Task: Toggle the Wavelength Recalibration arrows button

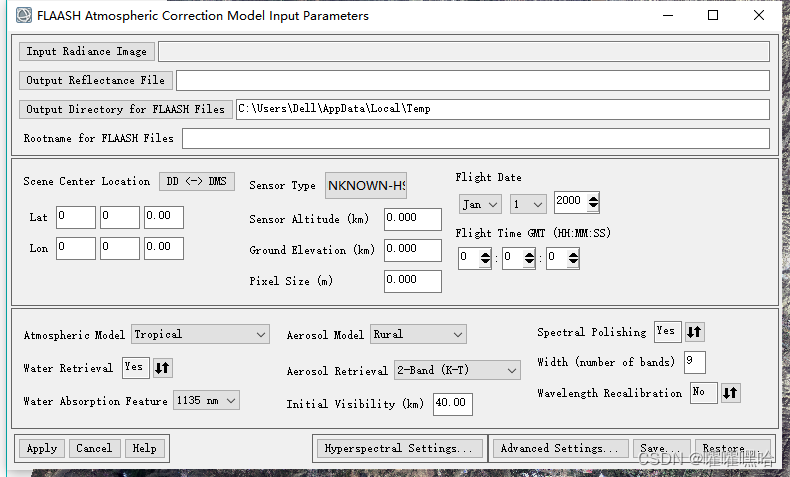Action: (730, 393)
